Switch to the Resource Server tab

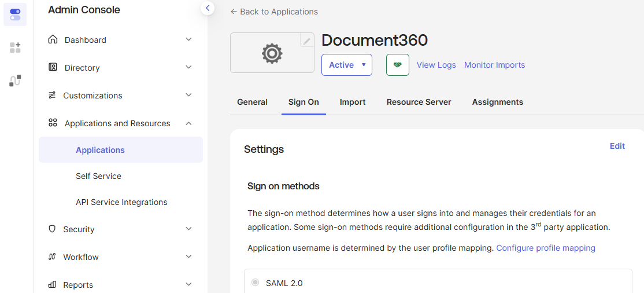[419, 102]
